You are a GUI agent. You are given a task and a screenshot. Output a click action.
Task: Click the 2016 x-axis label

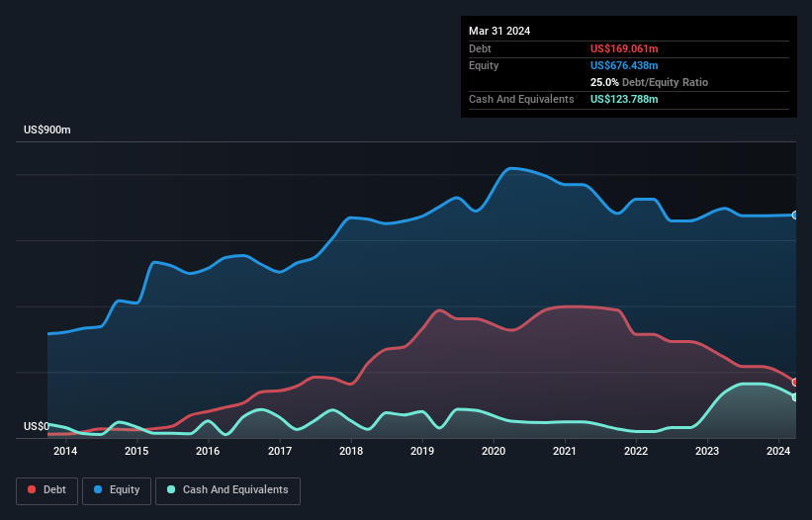[x=208, y=452]
